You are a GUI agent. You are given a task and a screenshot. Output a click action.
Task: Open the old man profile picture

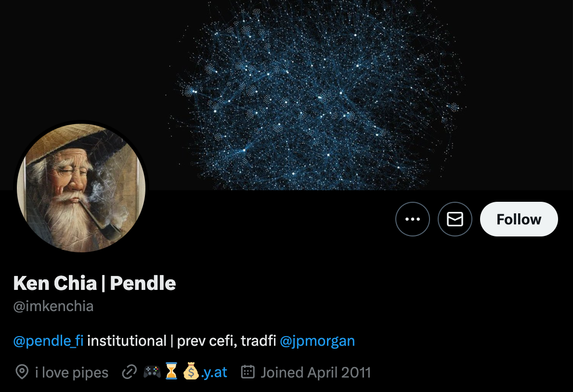[x=81, y=188]
